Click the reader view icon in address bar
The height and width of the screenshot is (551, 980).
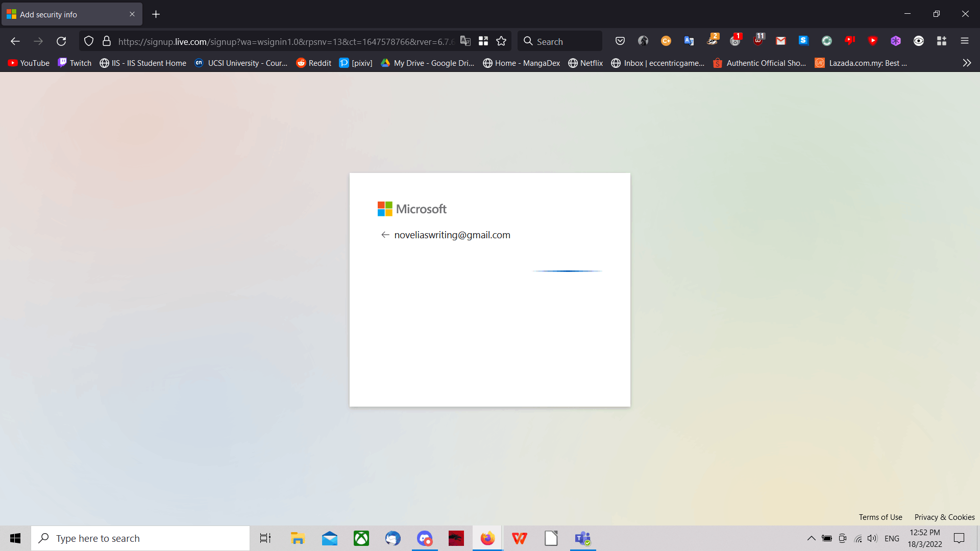click(483, 42)
